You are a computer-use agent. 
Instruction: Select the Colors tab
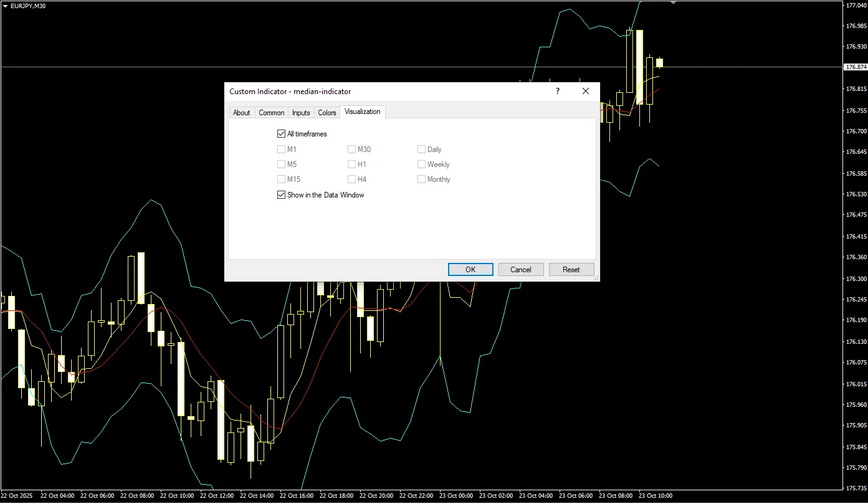(x=327, y=113)
